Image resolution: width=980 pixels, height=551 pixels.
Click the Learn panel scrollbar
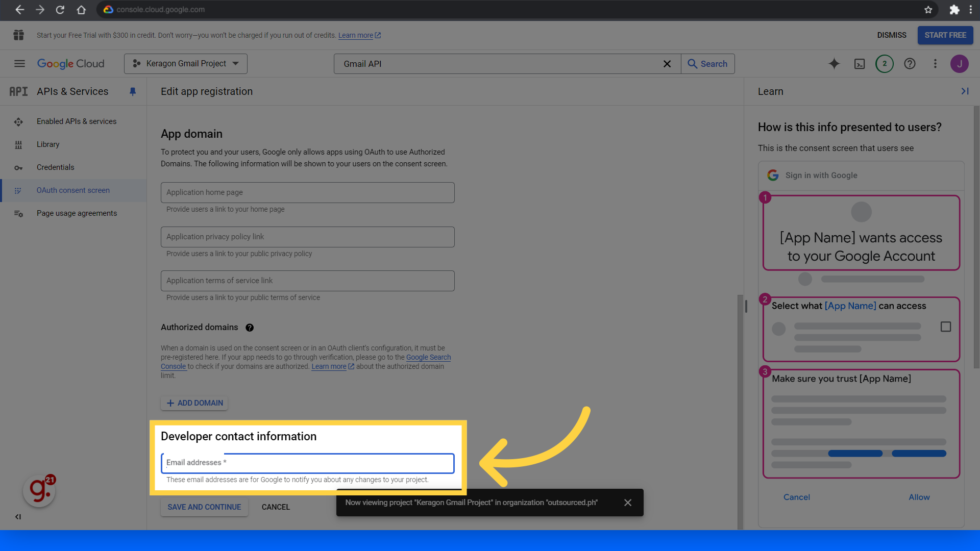[x=976, y=237]
